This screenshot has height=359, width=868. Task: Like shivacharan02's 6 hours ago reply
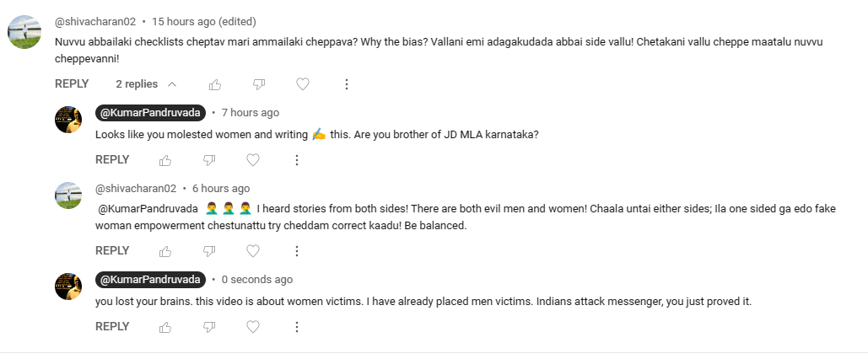(x=165, y=251)
